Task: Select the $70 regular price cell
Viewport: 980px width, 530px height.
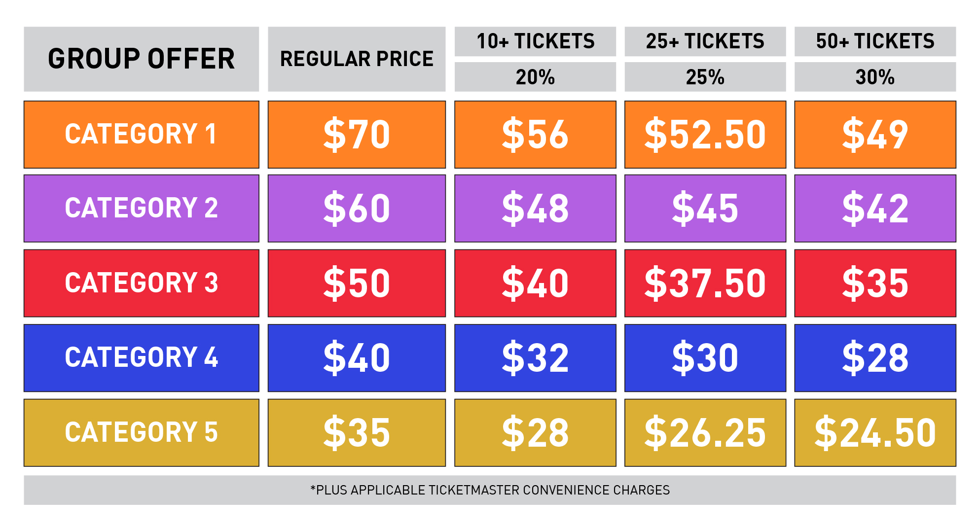Action: 357,135
